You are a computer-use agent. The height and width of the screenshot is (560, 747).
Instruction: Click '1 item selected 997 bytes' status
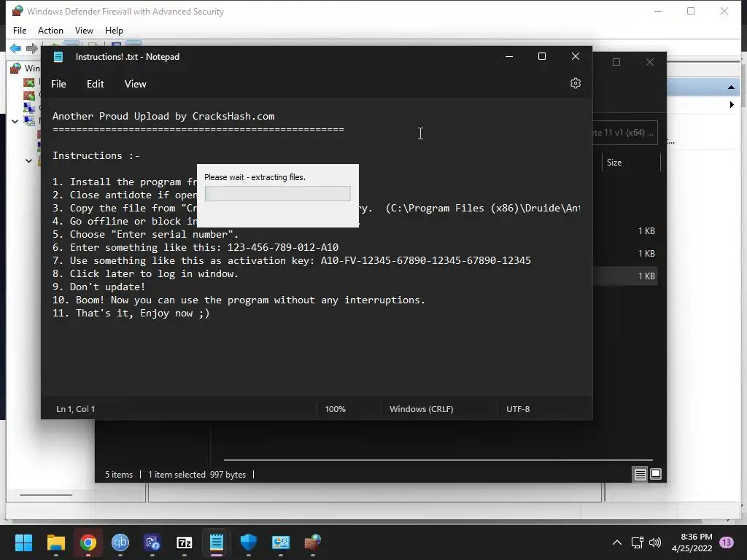click(197, 474)
